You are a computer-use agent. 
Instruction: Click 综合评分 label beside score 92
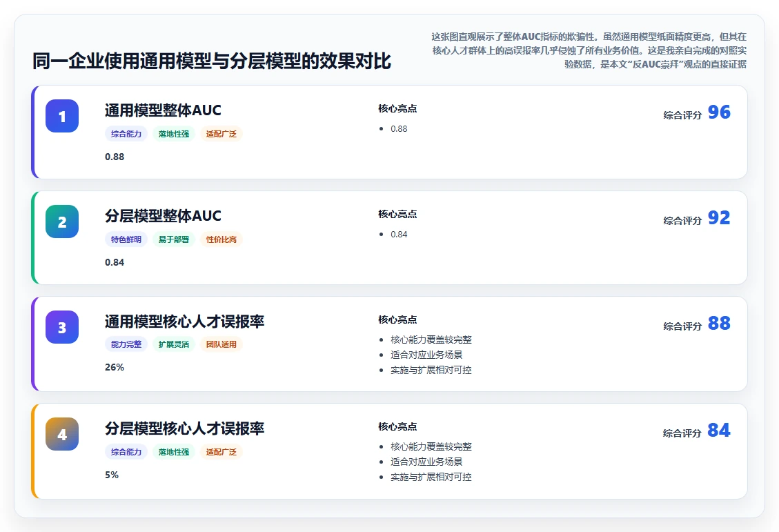coord(682,221)
